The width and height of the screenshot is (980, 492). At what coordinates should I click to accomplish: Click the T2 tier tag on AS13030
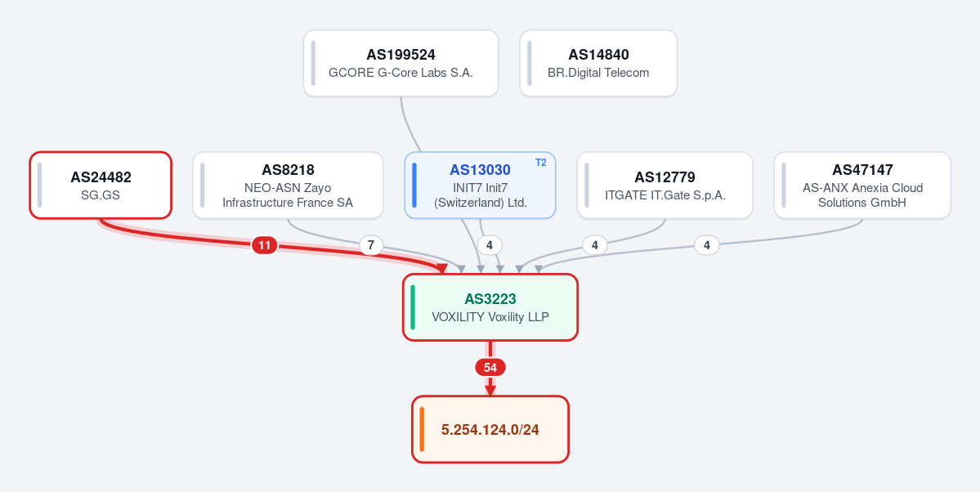point(540,163)
